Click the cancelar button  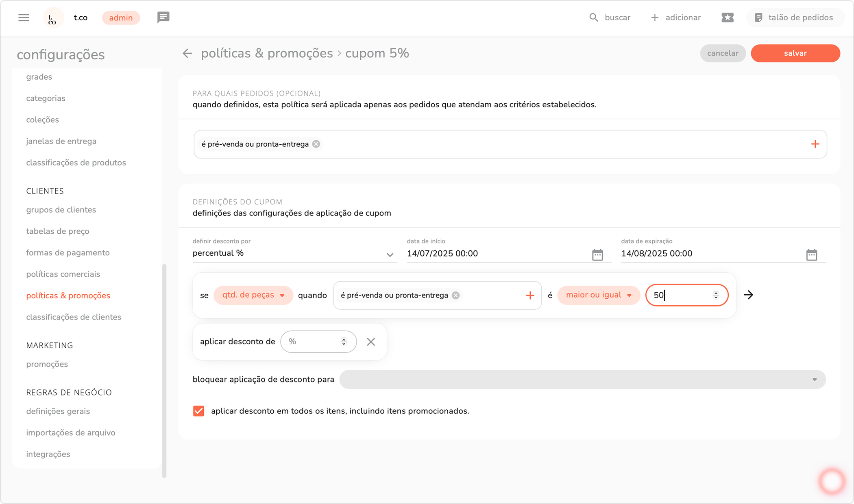click(x=723, y=53)
